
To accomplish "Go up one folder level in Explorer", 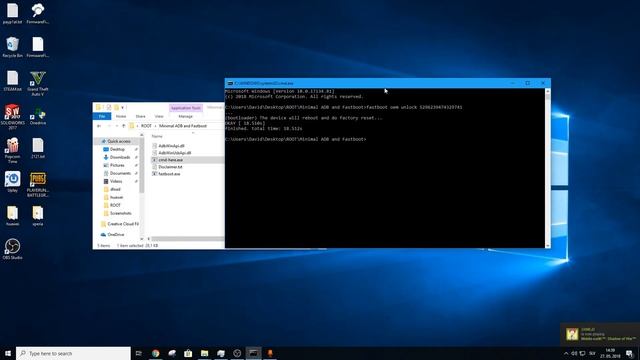I will [x=123, y=126].
